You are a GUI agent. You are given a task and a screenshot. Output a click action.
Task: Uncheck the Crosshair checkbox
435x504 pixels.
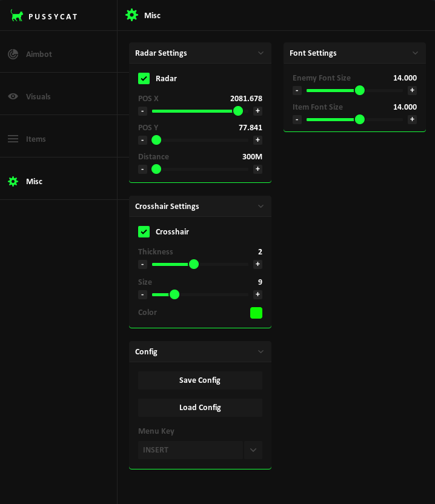pos(144,231)
